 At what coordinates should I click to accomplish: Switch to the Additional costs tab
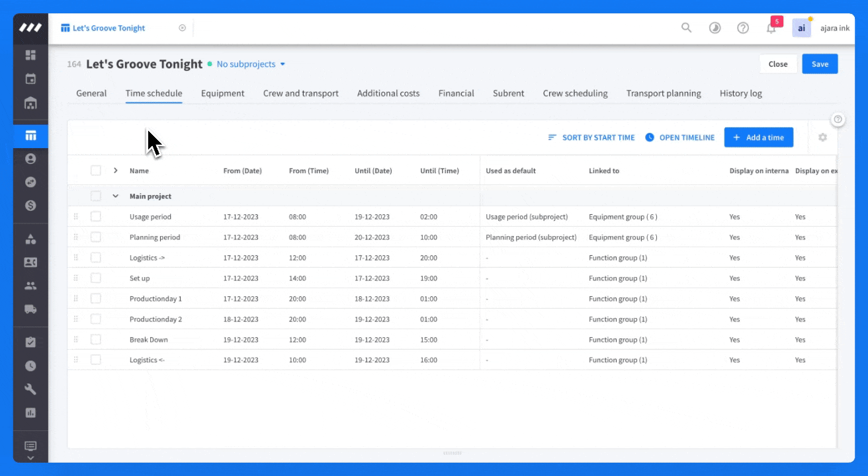pos(388,93)
